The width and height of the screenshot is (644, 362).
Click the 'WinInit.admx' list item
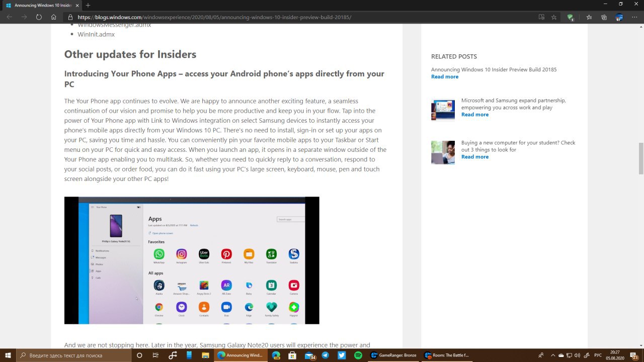click(x=96, y=35)
